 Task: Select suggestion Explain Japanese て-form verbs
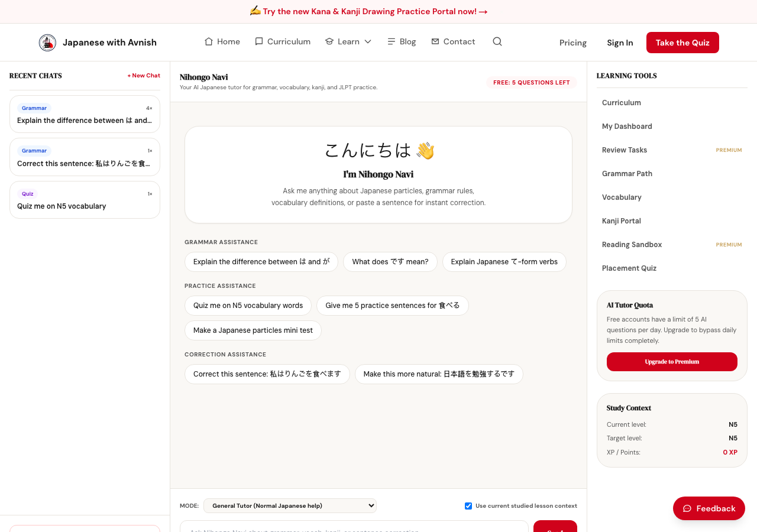(504, 262)
